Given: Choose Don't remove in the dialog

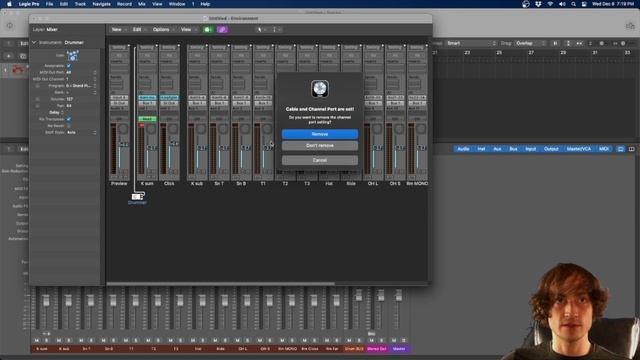Looking at the screenshot, I should click(320, 145).
